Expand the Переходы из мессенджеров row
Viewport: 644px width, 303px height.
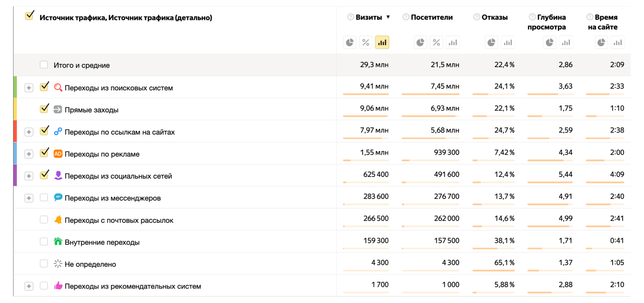[x=29, y=198]
